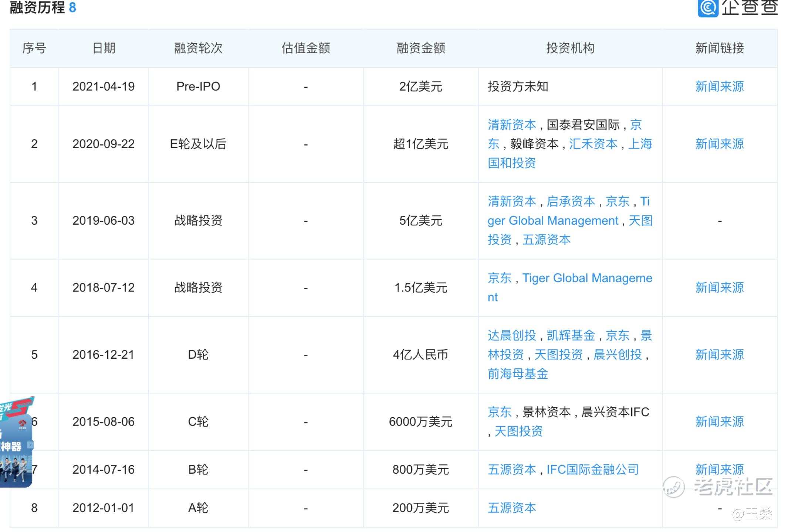Click 京东 in the D轮 row
This screenshot has width=788, height=532.
(618, 335)
